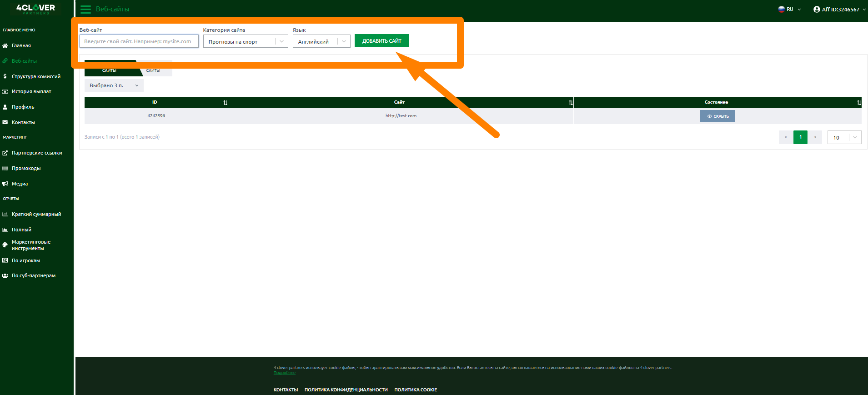Screen dimensions: 868x395
Task: Click the dollar icon for Структура комиссий
Action: tap(5, 76)
